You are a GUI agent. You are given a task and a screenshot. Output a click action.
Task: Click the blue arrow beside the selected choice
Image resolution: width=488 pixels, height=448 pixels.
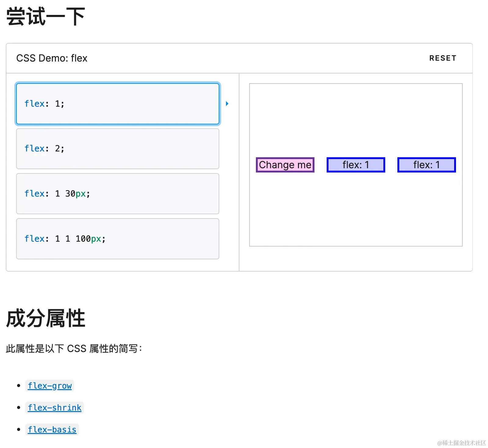pyautogui.click(x=227, y=104)
